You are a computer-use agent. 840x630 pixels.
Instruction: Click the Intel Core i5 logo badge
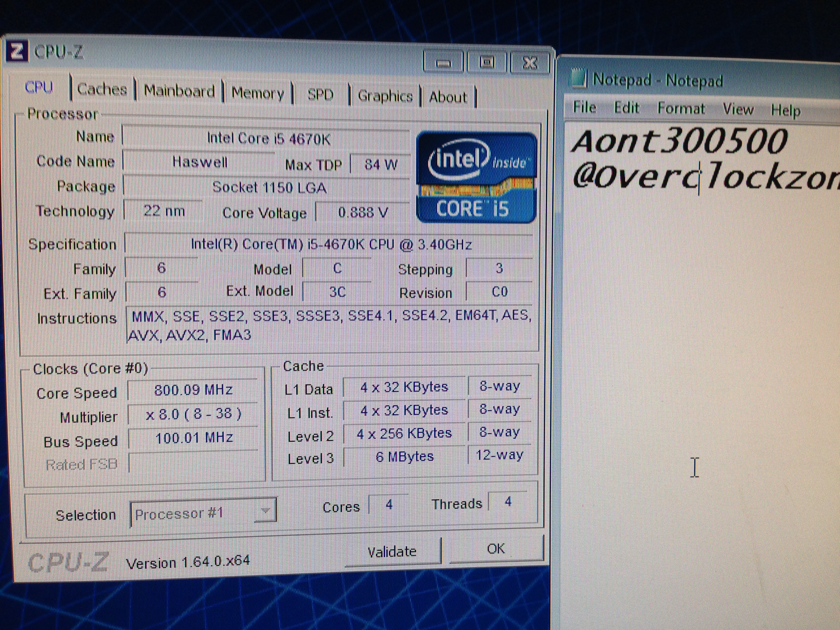click(x=477, y=177)
